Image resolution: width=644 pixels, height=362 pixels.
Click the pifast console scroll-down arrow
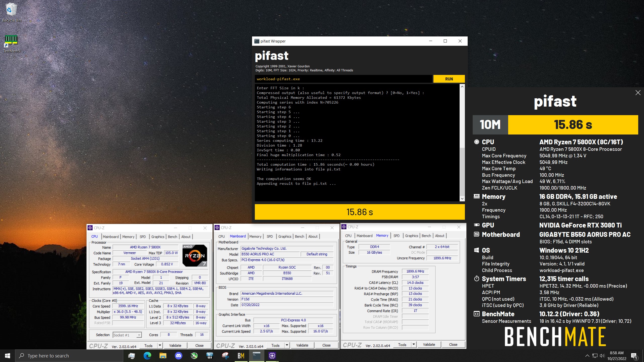[462, 199]
